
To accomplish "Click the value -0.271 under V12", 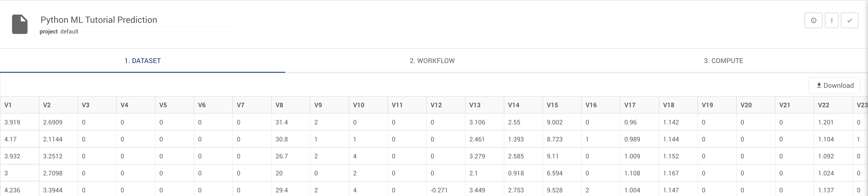I will point(438,190).
